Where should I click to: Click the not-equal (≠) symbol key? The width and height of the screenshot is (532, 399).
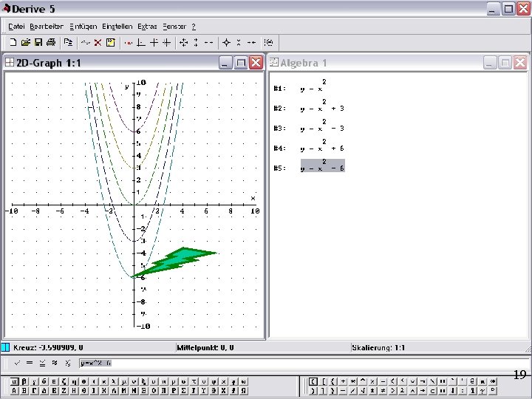click(383, 391)
